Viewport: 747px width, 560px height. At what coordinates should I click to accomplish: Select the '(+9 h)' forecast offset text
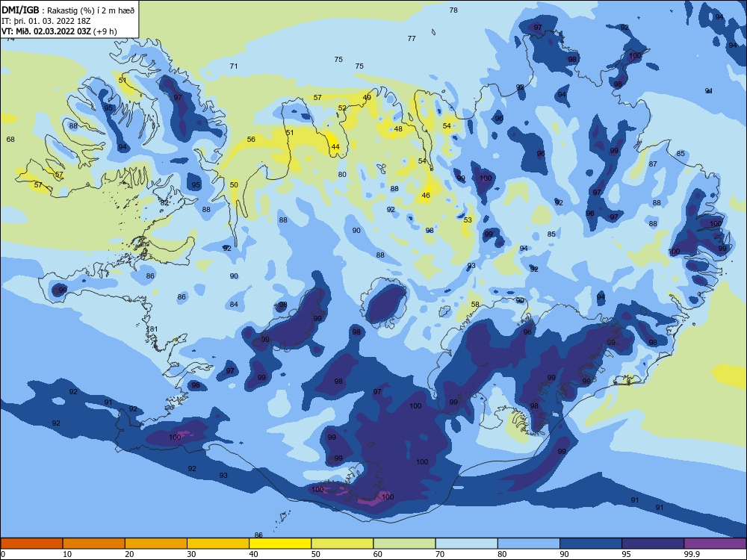[105, 31]
